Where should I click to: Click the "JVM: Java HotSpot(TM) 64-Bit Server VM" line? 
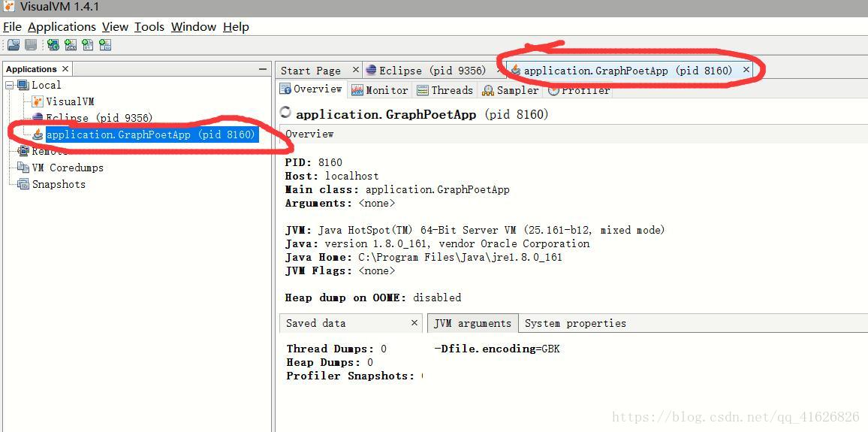(x=475, y=230)
